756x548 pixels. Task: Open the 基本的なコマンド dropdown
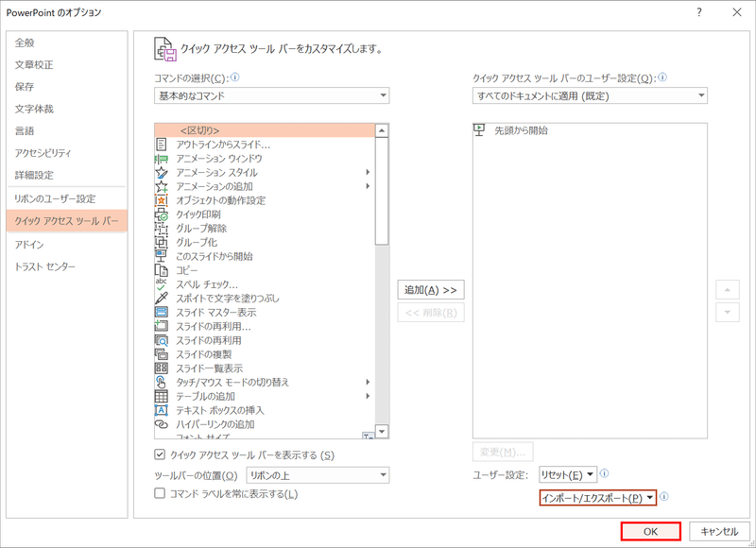(x=272, y=95)
